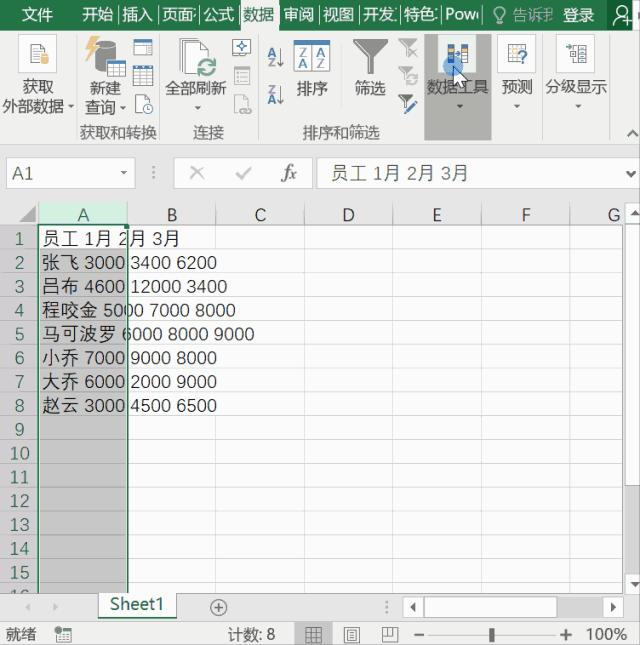Open the 数据工具 group
Viewport: 640px width, 645px height.
[x=457, y=86]
